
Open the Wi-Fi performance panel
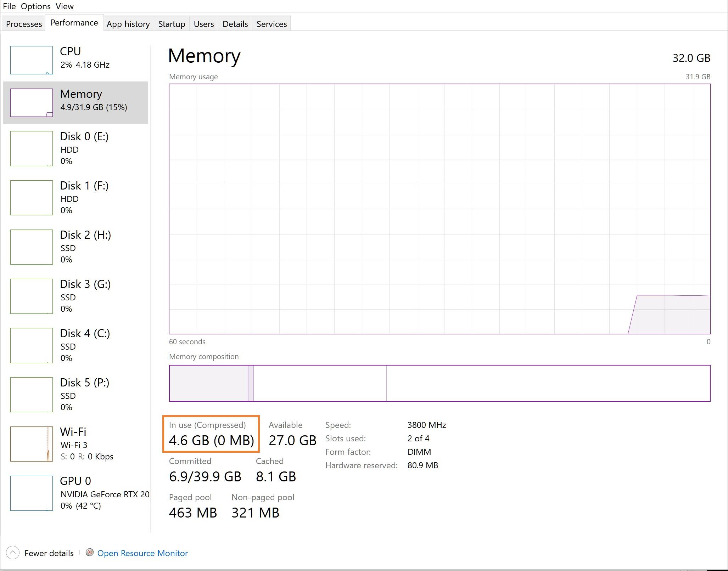tap(74, 443)
